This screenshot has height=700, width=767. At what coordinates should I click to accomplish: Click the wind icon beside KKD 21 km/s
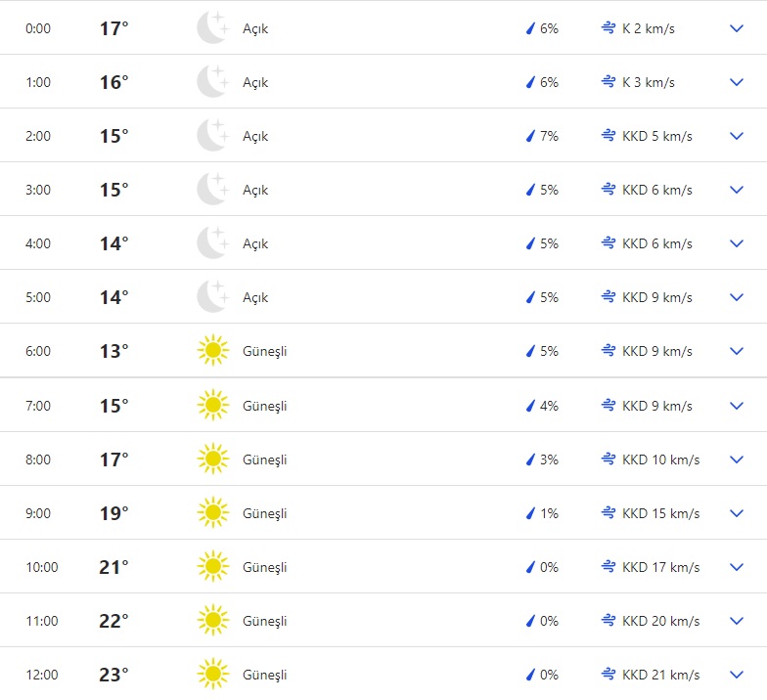click(x=609, y=675)
